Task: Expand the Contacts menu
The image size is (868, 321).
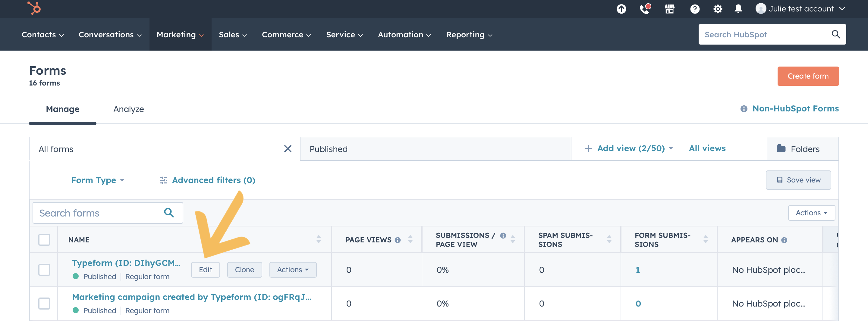Action: coord(42,35)
